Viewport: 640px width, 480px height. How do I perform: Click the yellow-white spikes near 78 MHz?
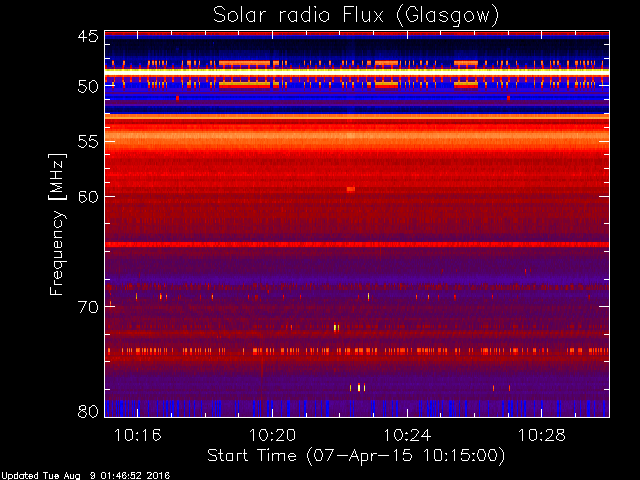tap(358, 387)
